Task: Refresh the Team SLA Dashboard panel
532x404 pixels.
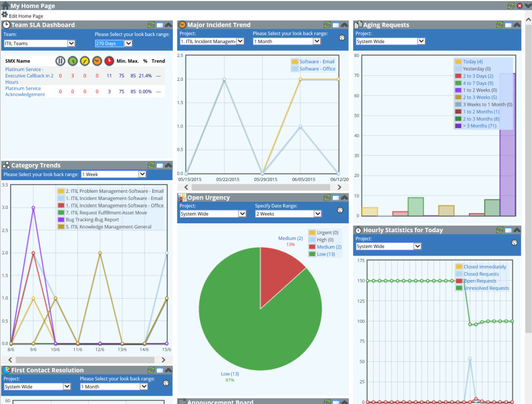Action: click(151, 25)
